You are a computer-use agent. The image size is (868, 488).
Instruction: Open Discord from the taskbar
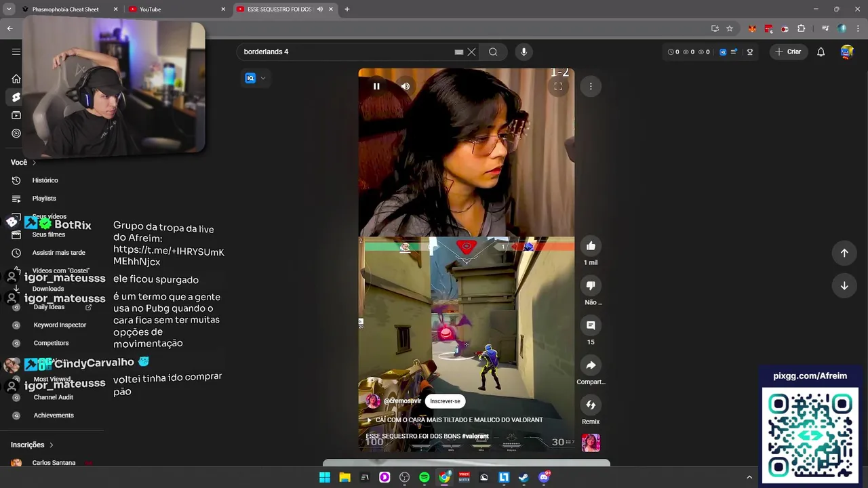click(x=544, y=477)
